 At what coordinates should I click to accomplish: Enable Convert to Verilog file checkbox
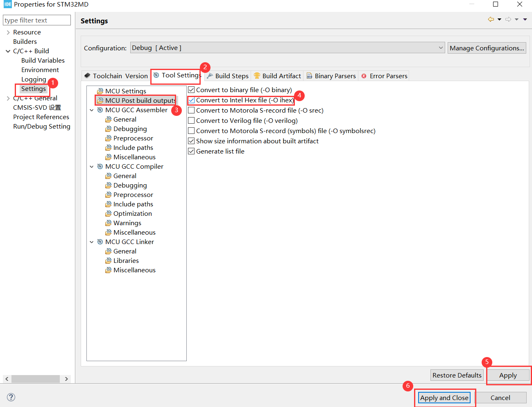[x=191, y=120]
